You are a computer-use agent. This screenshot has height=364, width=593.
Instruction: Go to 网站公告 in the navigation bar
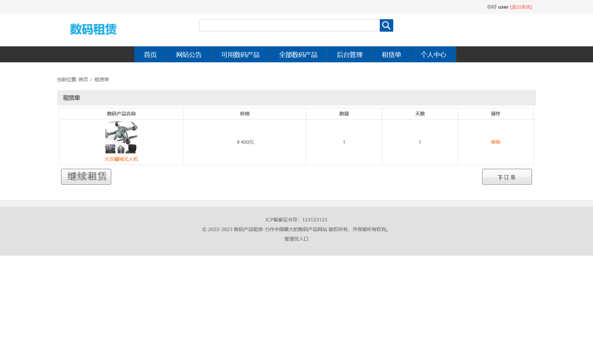point(189,54)
